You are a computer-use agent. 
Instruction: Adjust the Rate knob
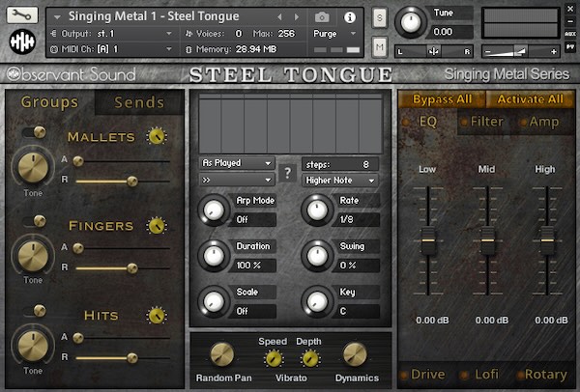tap(317, 210)
